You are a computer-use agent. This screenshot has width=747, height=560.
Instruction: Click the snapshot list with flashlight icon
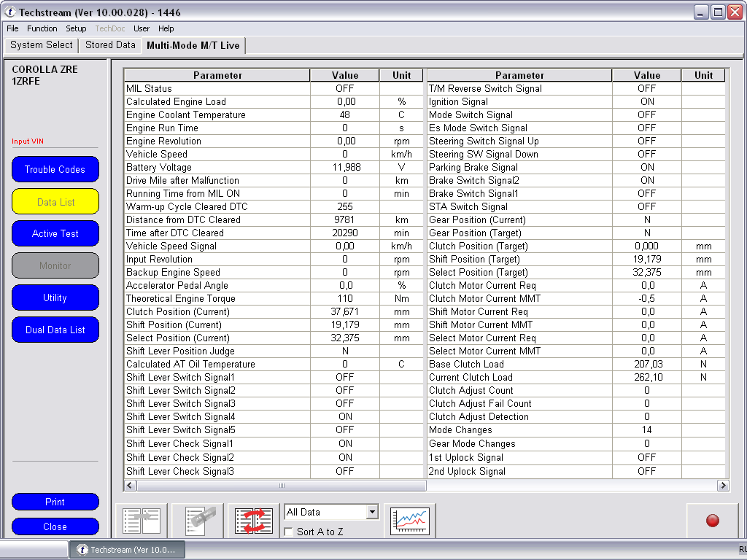click(198, 521)
